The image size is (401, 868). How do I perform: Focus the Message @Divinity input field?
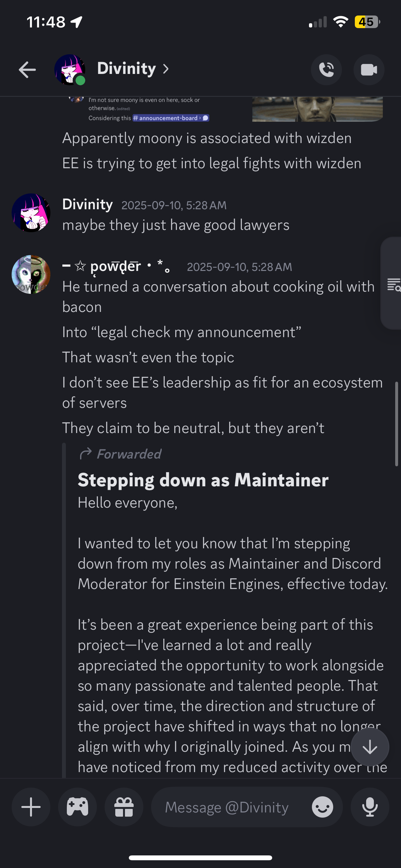tap(226, 807)
